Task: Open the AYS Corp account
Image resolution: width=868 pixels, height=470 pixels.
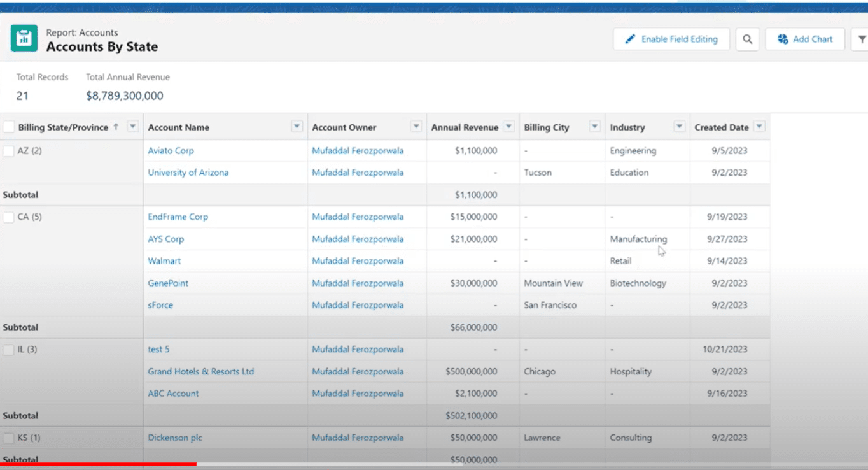Action: click(x=166, y=239)
